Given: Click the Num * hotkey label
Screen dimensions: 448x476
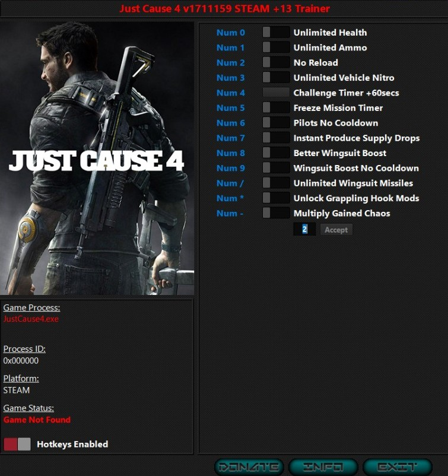Looking at the screenshot, I should pyautogui.click(x=230, y=198).
